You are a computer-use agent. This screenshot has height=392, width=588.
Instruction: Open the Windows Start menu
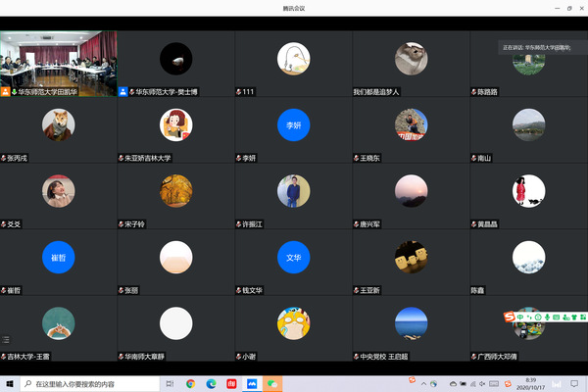click(8, 384)
